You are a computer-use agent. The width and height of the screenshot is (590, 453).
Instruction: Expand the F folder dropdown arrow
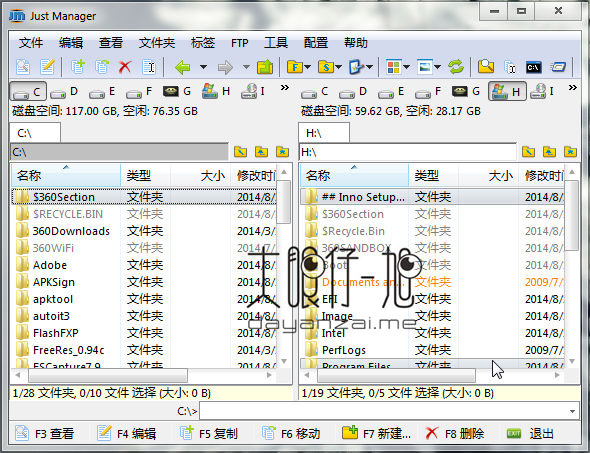(x=308, y=67)
